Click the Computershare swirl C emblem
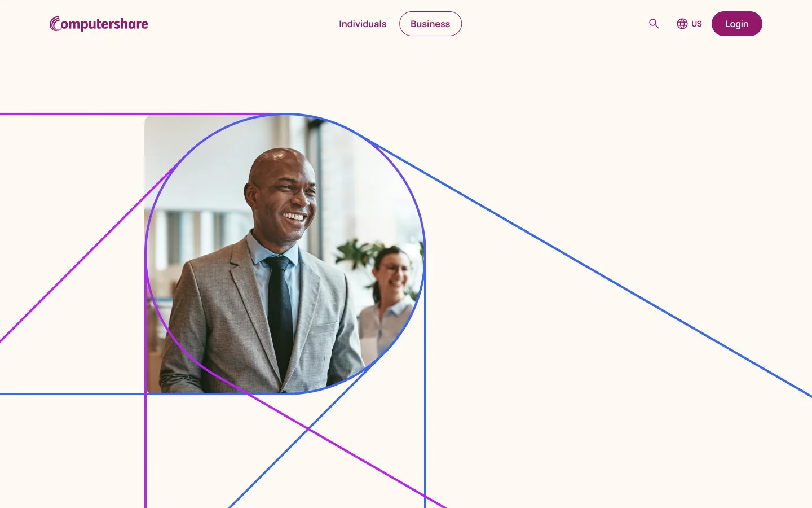Viewport: 812px width, 508px height. [55, 24]
